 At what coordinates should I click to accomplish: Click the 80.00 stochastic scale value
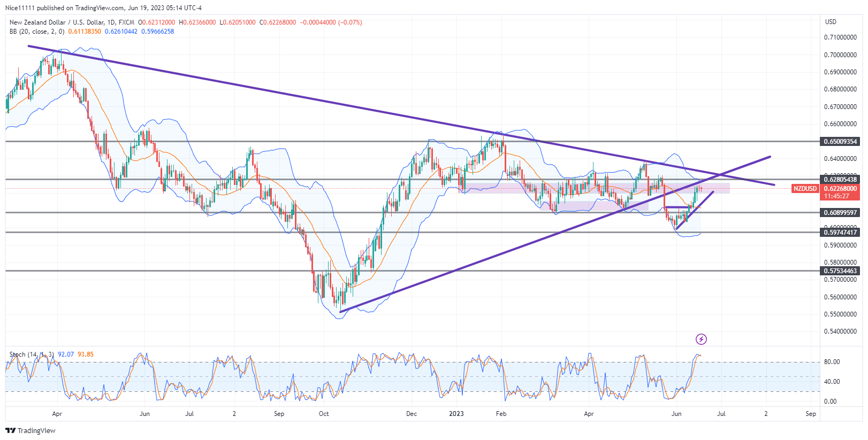pos(832,362)
